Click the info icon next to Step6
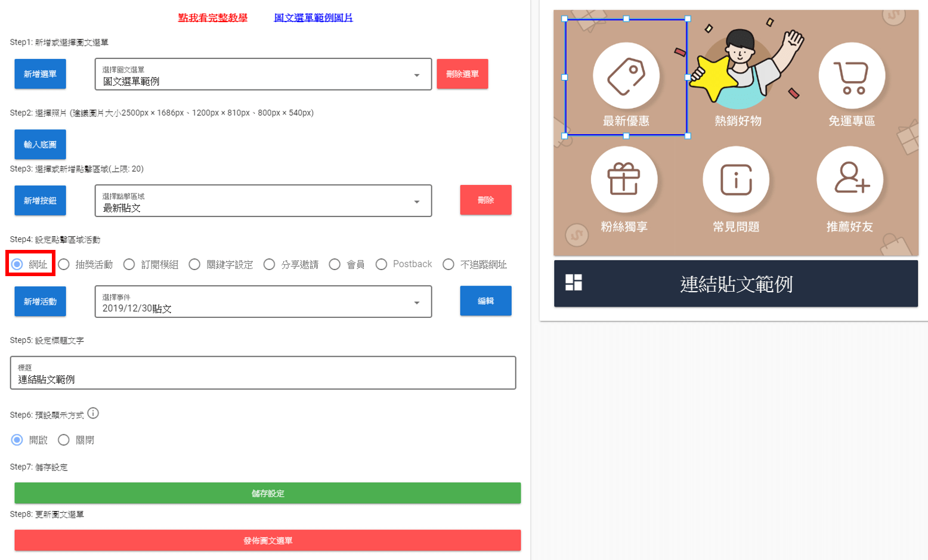The height and width of the screenshot is (560, 928). (93, 413)
